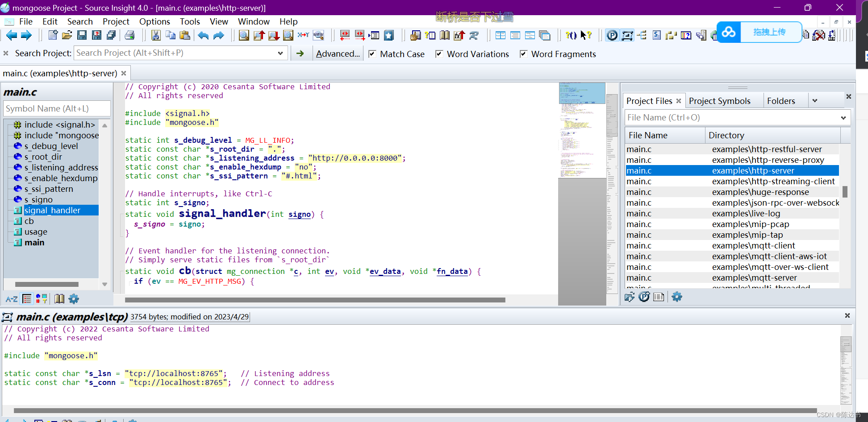Print the current file

tap(129, 35)
